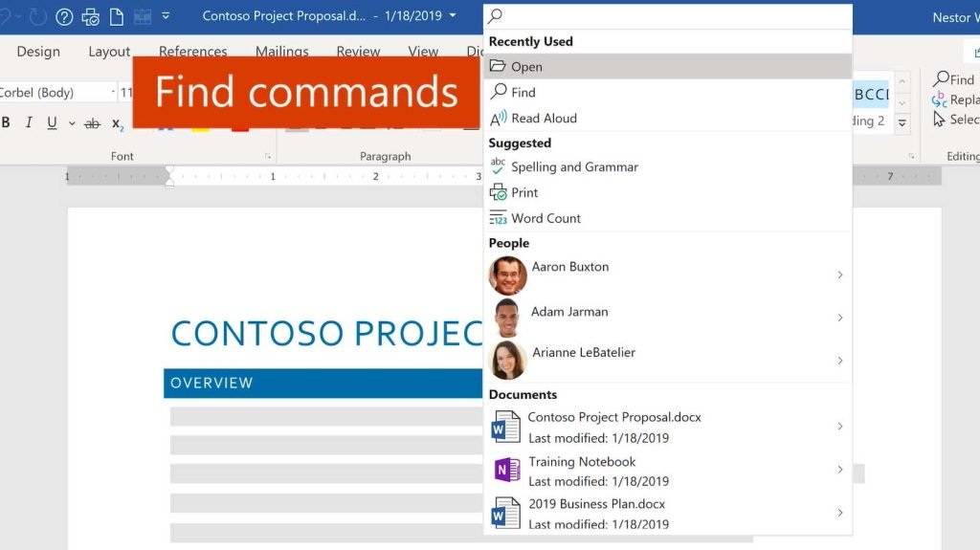Click Arianne LeBatelier's profile photo
The image size is (980, 550).
point(507,360)
